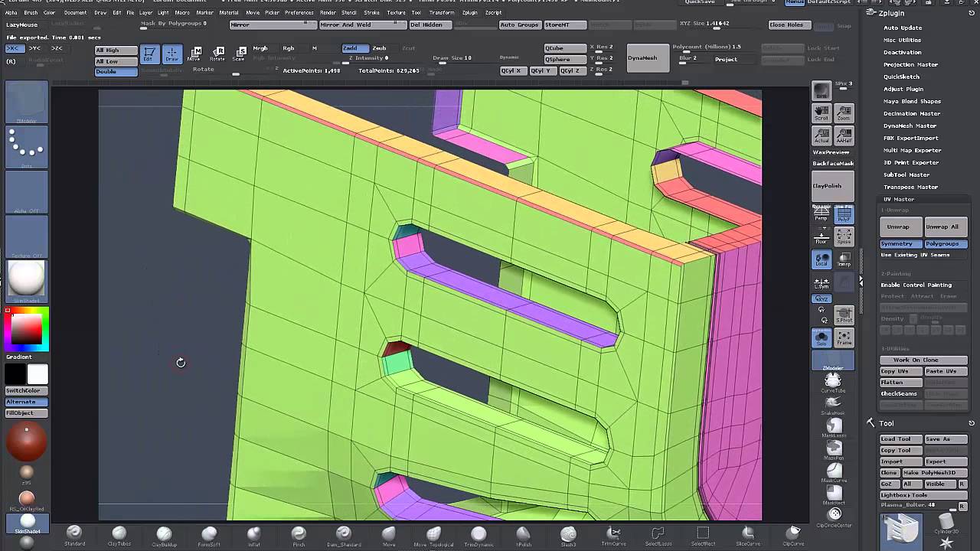Activate the Edit mode icon
This screenshot has height=551, width=980.
pyautogui.click(x=149, y=54)
